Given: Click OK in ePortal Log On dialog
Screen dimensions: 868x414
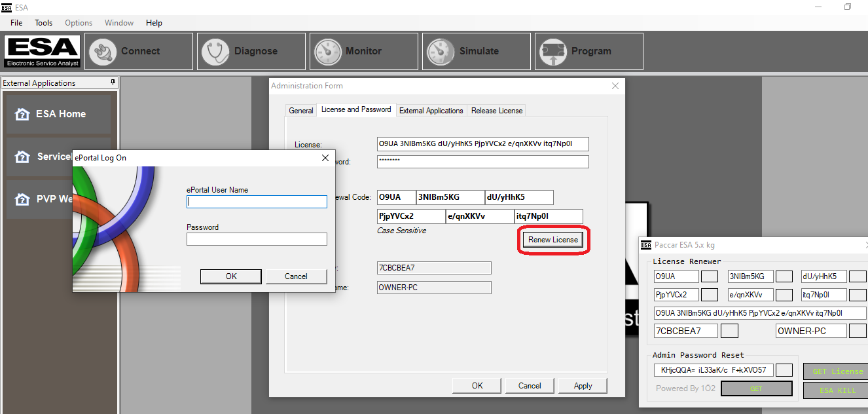Looking at the screenshot, I should point(231,276).
